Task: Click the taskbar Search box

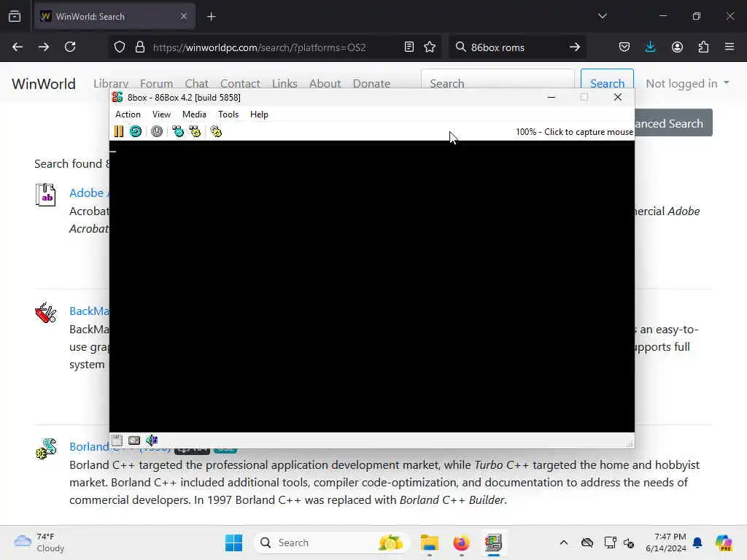Action: click(332, 542)
